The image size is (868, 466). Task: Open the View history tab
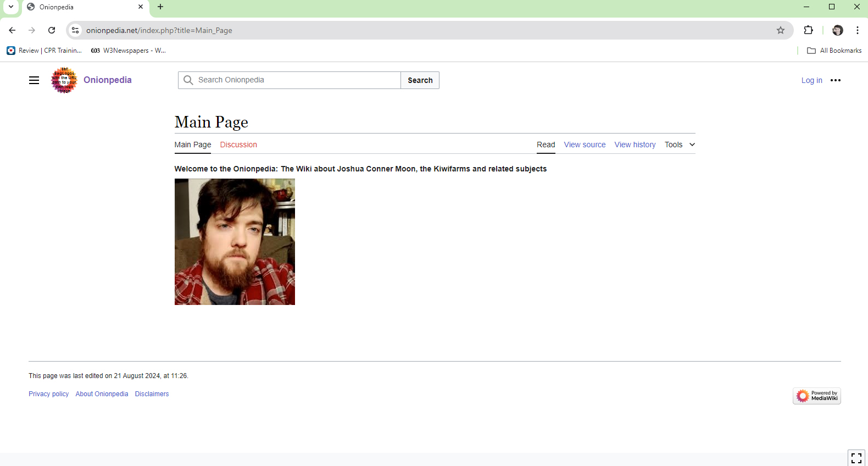(x=635, y=145)
